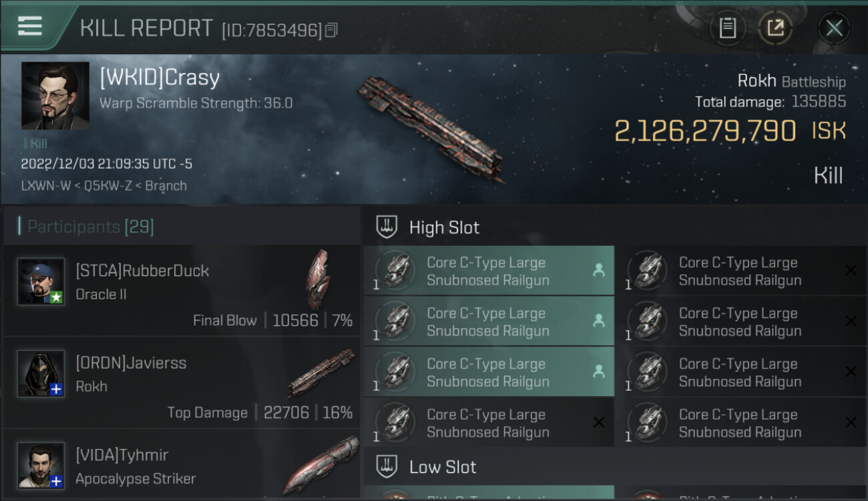This screenshot has width=868, height=501.
Task: Click the Oracle II ship image
Action: [318, 279]
